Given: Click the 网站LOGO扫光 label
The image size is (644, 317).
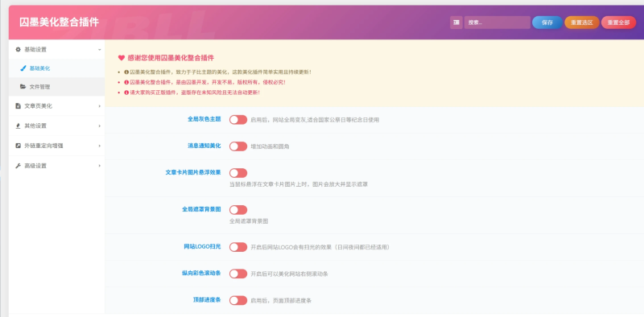Looking at the screenshot, I should 202,246.
